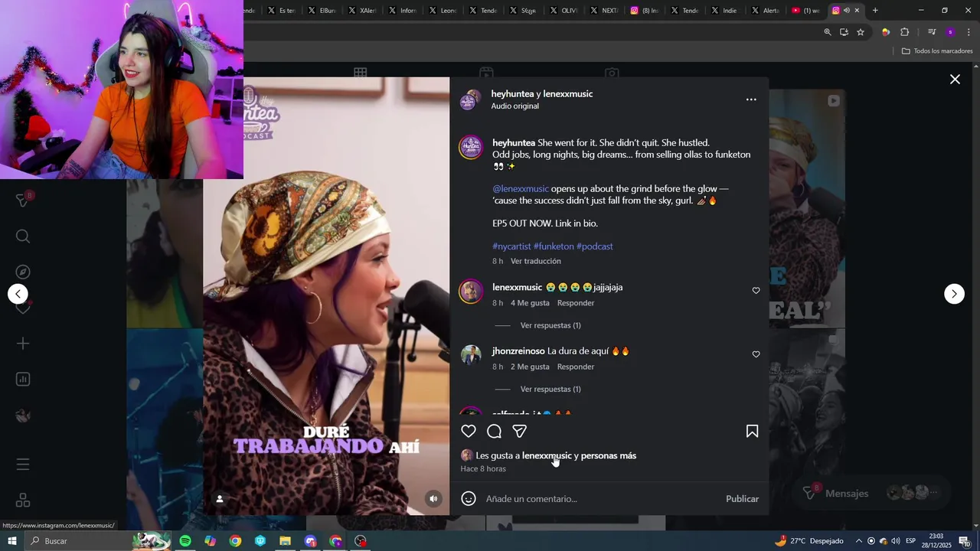Screen dimensions: 980x551
Task: Open 'personas más' likes list
Action: click(x=608, y=456)
